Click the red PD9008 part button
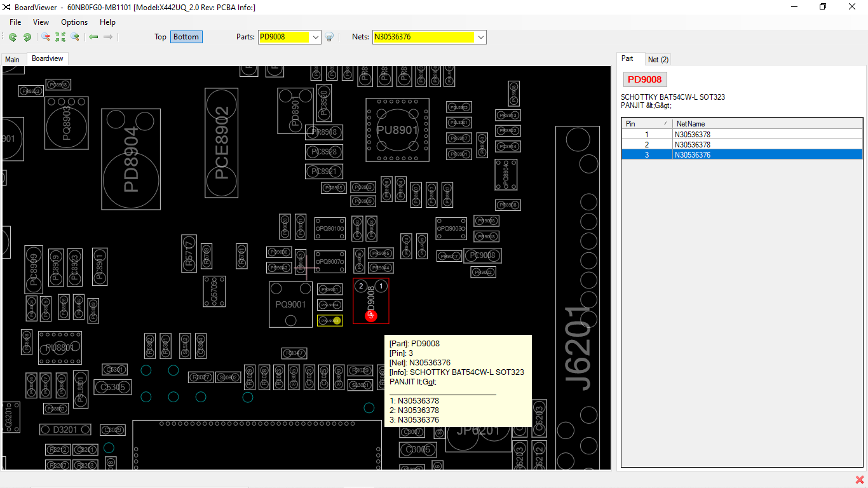The height and width of the screenshot is (488, 868). pyautogui.click(x=645, y=79)
